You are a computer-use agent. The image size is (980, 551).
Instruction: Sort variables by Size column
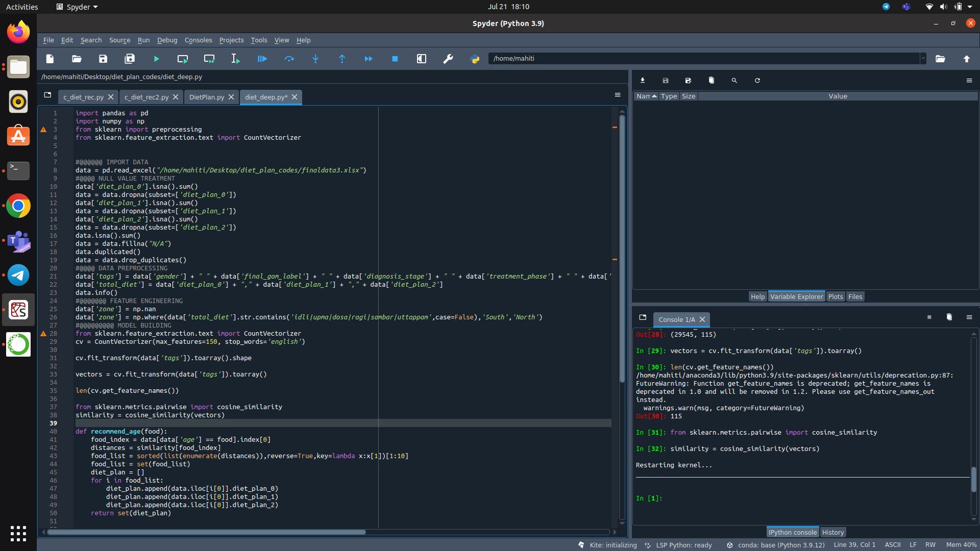tap(689, 96)
